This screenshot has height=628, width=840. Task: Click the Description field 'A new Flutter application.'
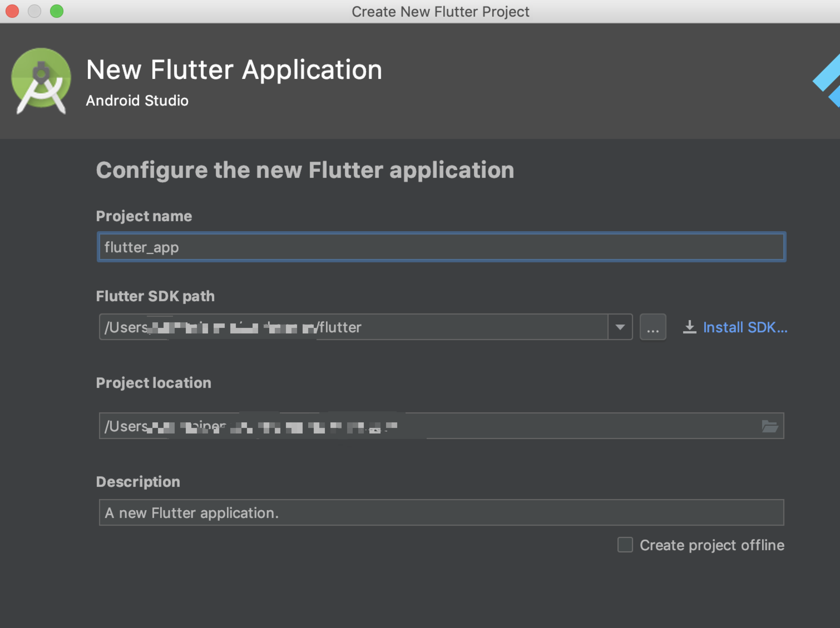[x=441, y=513]
